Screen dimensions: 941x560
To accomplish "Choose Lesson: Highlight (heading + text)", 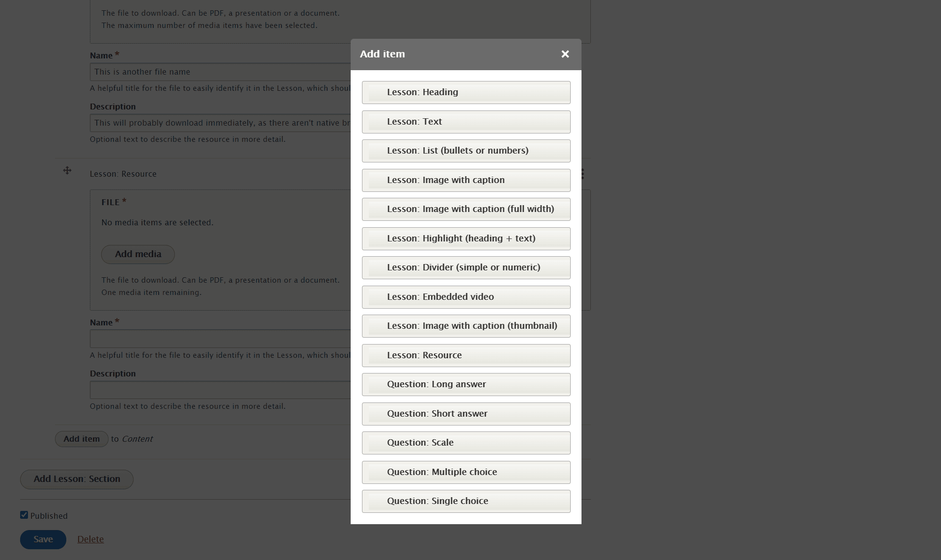I will [466, 239].
